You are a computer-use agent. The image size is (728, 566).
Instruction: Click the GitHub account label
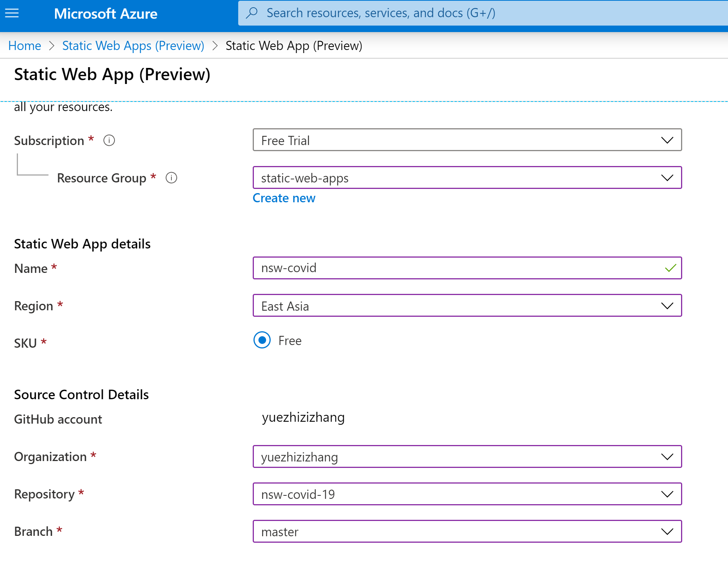coord(58,419)
